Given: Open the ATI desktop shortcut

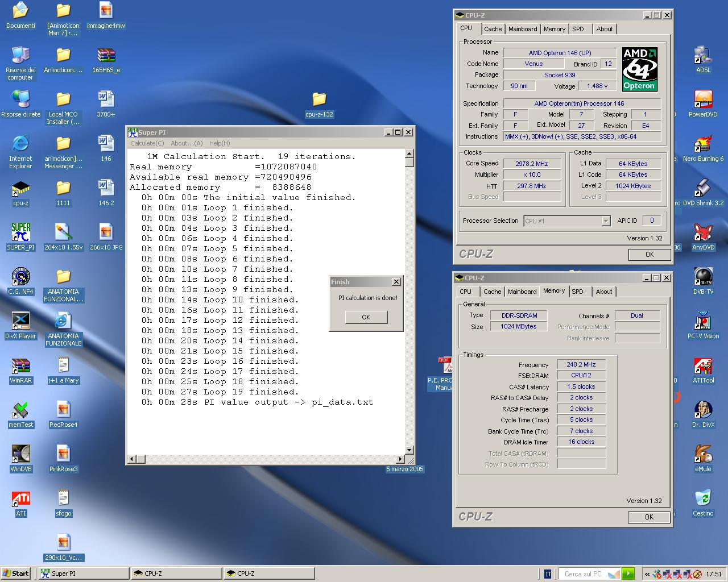Looking at the screenshot, I should [20, 504].
